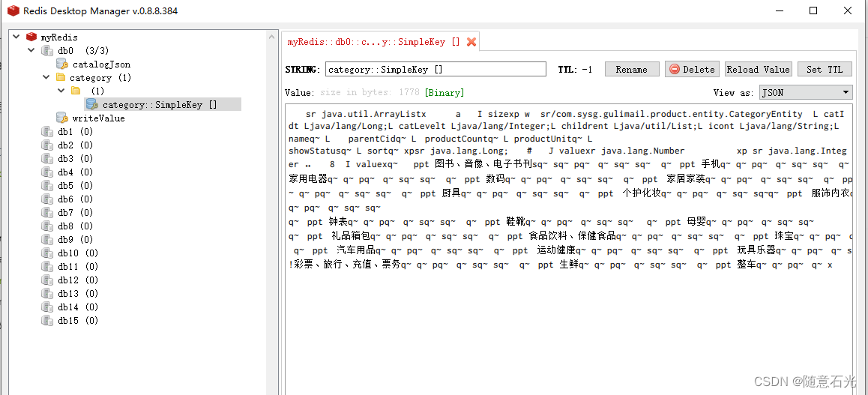Click Reload Value button
The height and width of the screenshot is (395, 868).
coord(758,69)
